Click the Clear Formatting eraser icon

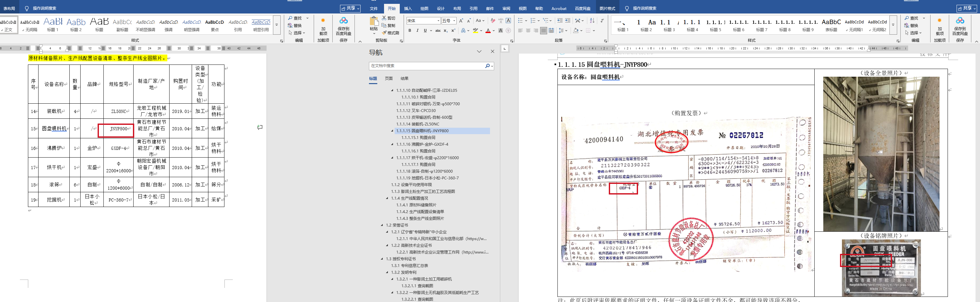point(493,21)
